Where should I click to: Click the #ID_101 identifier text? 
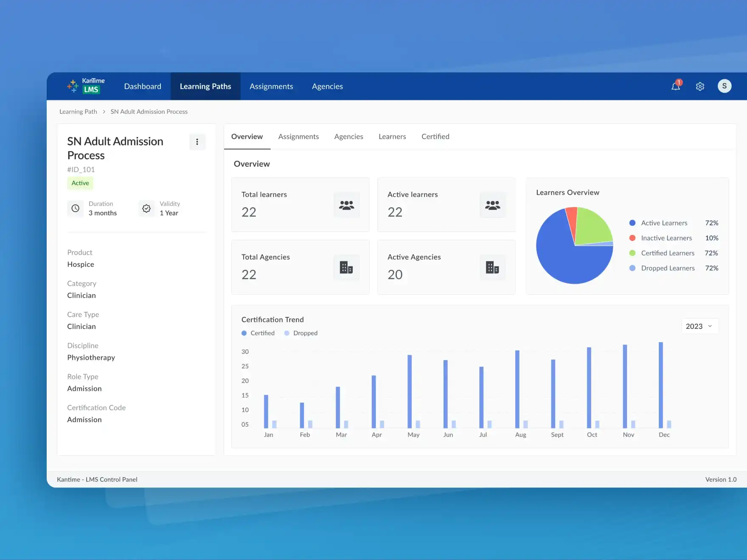[x=81, y=169]
